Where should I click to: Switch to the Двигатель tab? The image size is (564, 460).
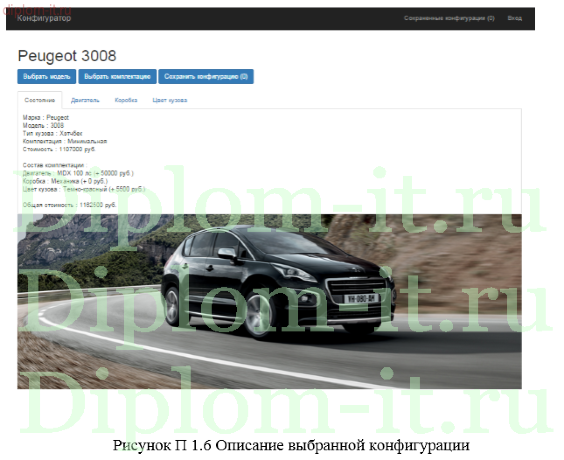click(85, 100)
